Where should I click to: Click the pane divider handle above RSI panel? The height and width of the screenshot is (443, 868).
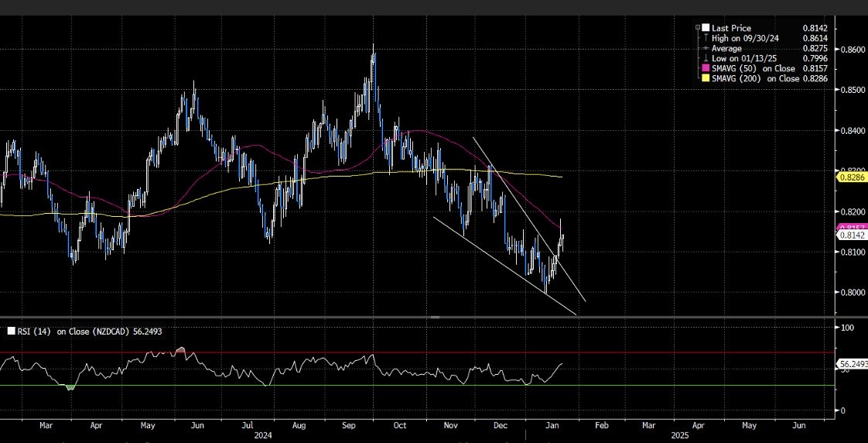[x=435, y=317]
